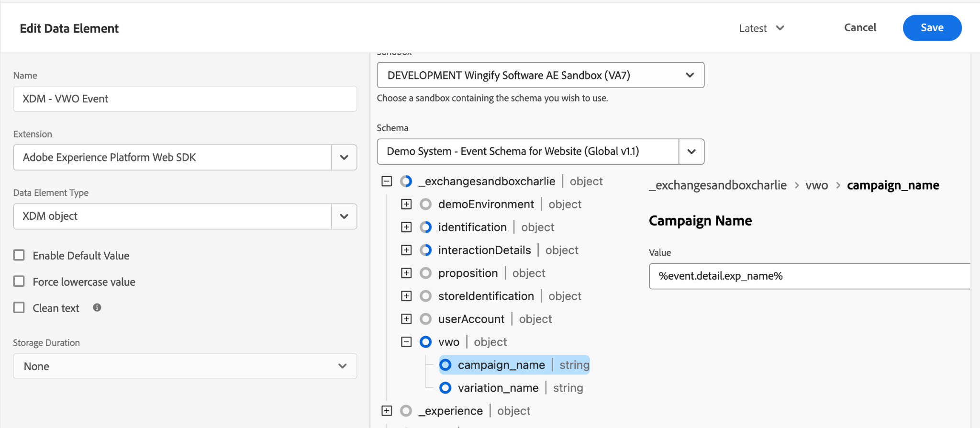Click the Campaign Name value input field
The image size is (980, 428).
809,276
